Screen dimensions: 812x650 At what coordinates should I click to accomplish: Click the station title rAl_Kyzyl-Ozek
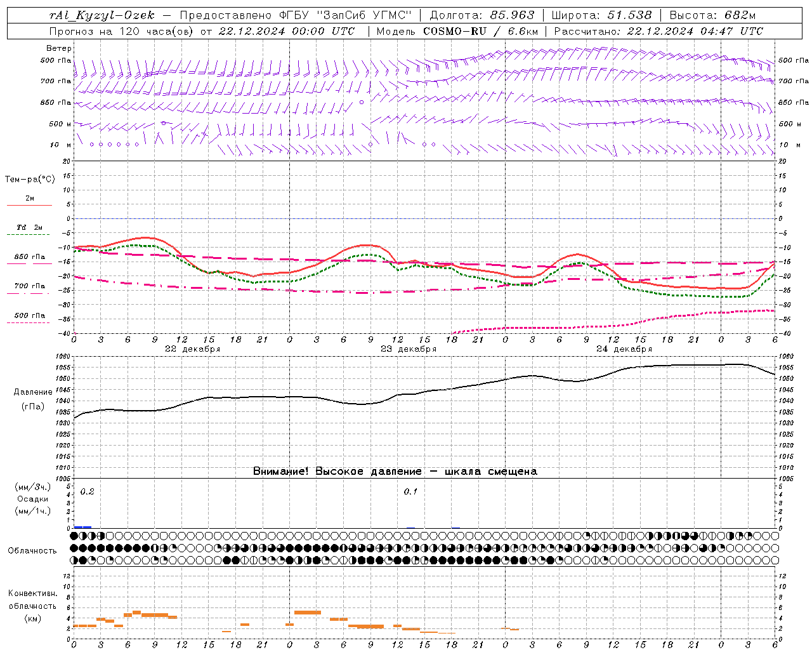pos(101,16)
